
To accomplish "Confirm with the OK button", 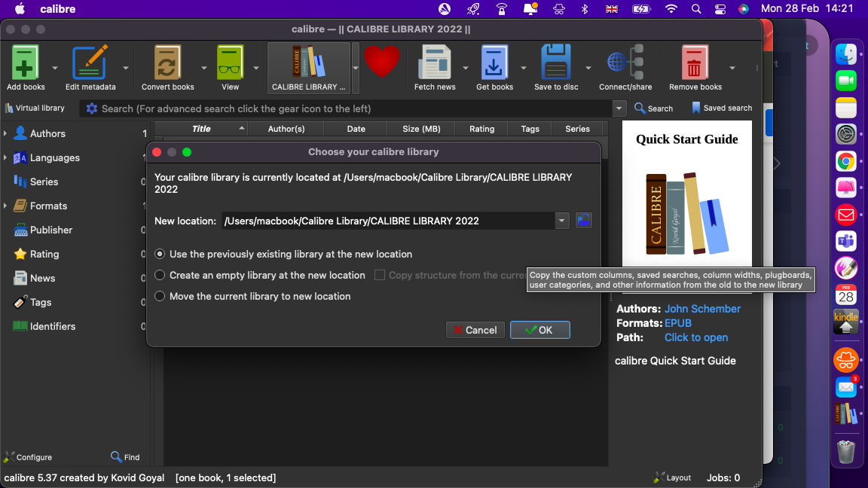I will tap(539, 330).
